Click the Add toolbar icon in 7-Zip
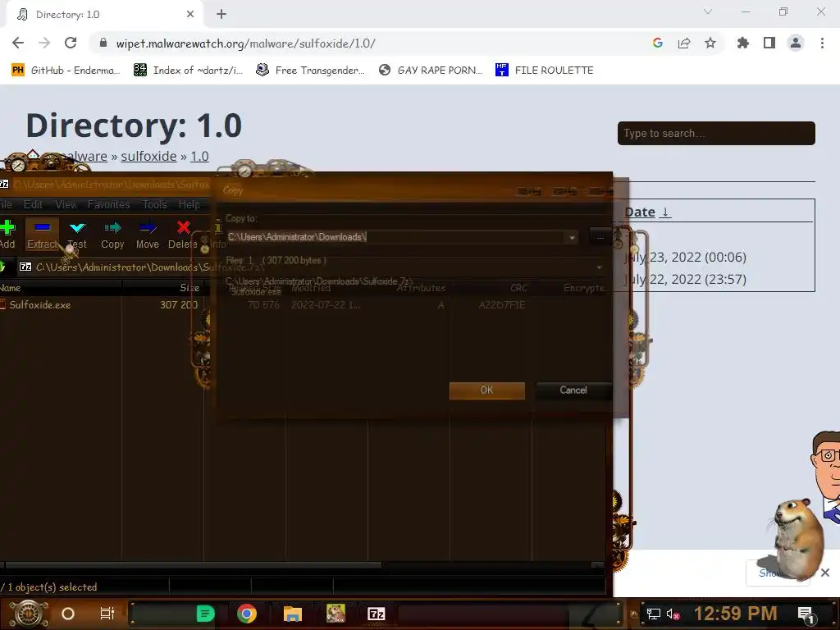Viewport: 840px width, 630px height. pos(7,228)
